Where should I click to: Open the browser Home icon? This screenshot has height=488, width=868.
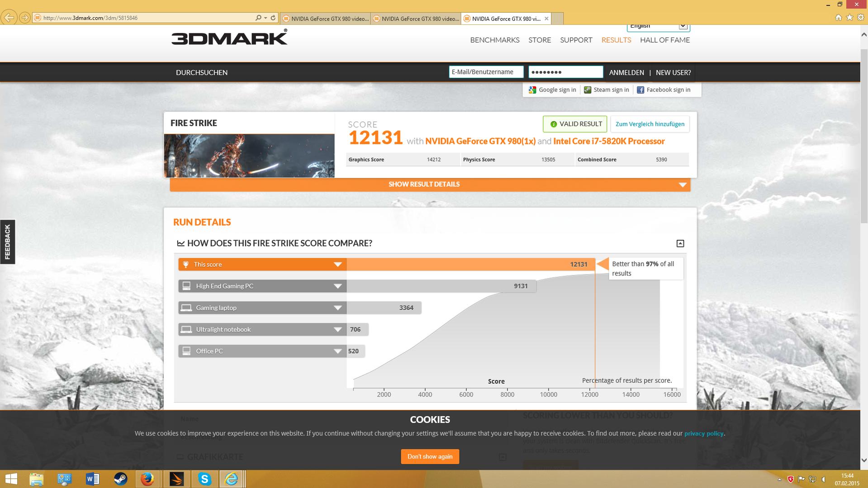click(x=838, y=18)
